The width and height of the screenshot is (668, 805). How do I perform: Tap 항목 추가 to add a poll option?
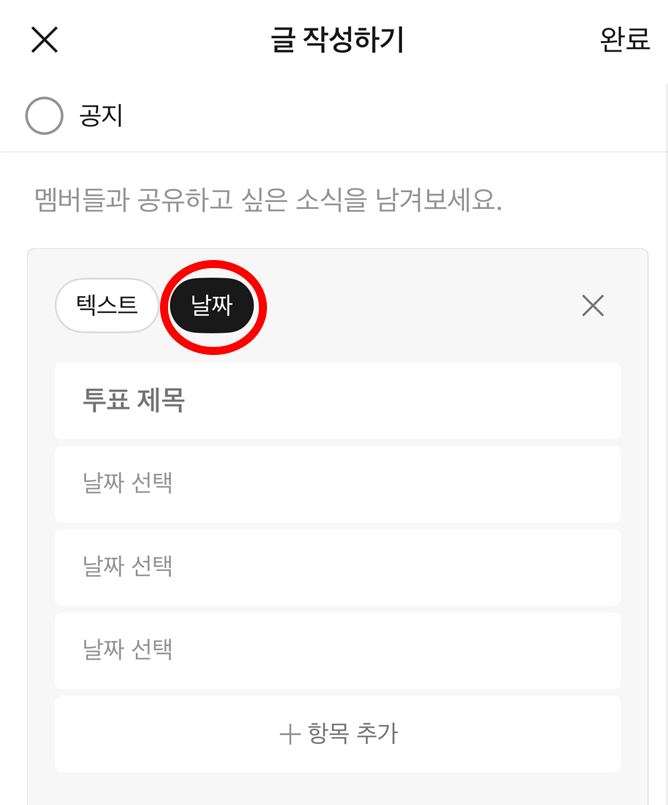[x=337, y=733]
